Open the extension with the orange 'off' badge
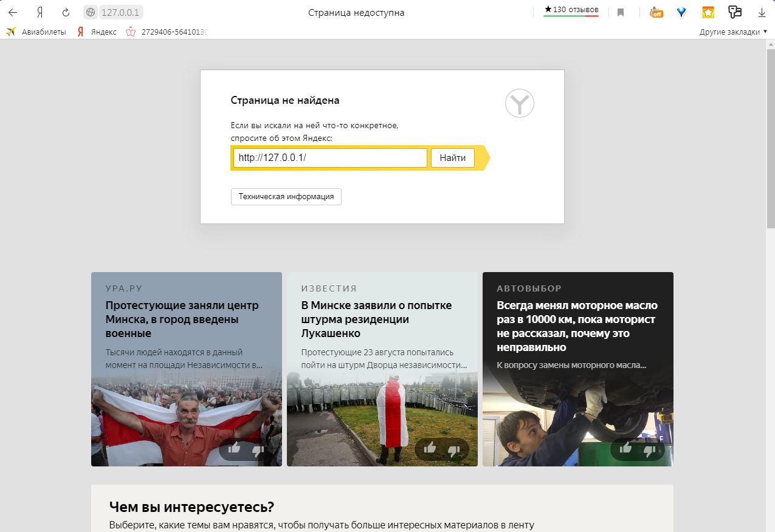775x532 pixels. coord(656,12)
